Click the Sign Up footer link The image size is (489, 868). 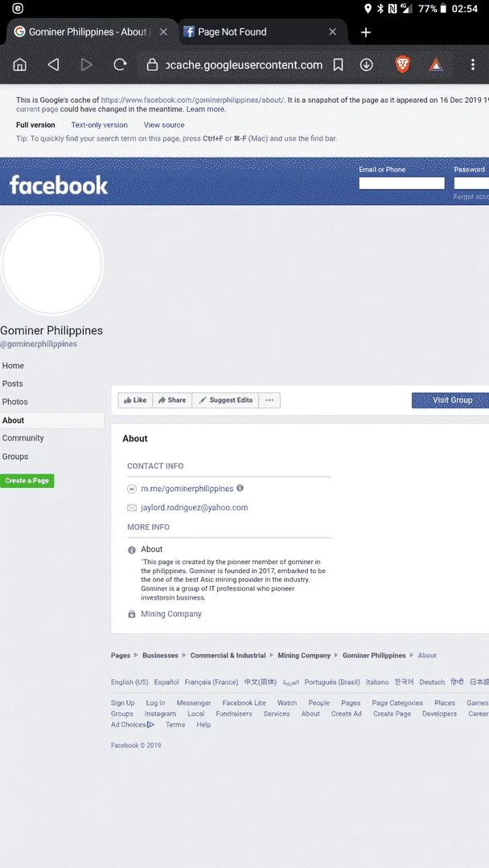(x=122, y=703)
